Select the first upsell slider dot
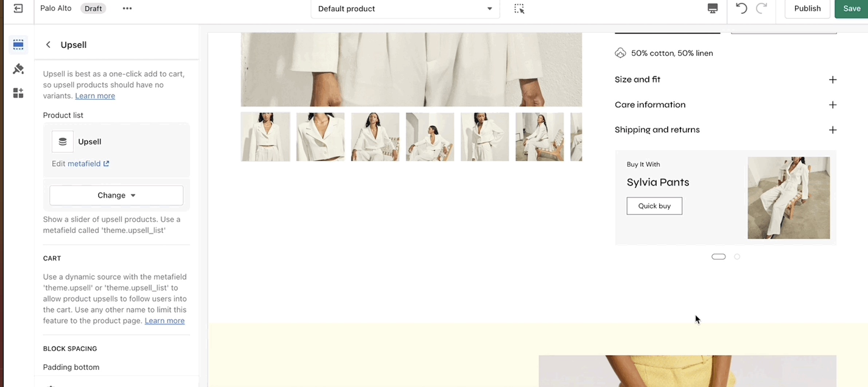This screenshot has width=868, height=387. click(x=718, y=257)
